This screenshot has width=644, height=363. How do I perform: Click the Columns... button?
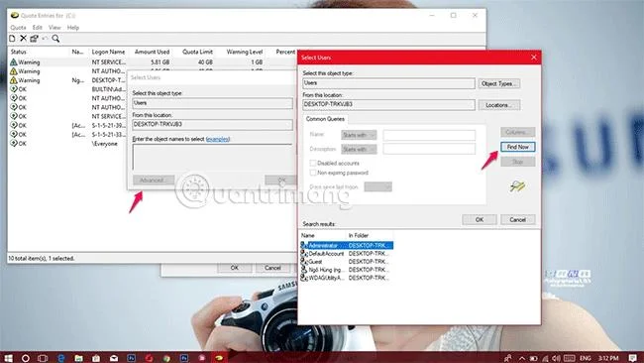point(517,132)
